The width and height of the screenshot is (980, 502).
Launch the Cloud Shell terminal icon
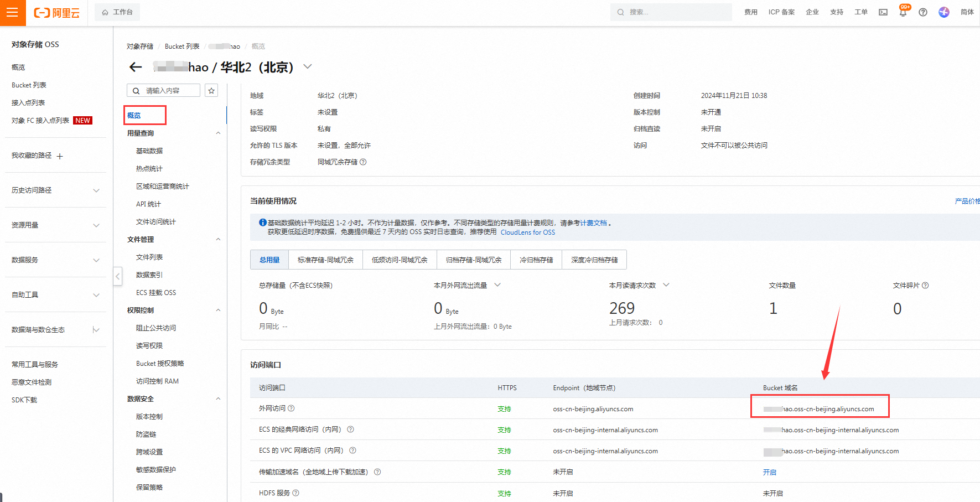click(883, 12)
